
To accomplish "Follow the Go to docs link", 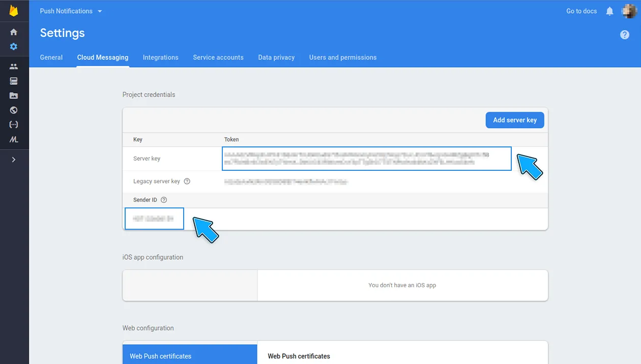I will [x=581, y=11].
